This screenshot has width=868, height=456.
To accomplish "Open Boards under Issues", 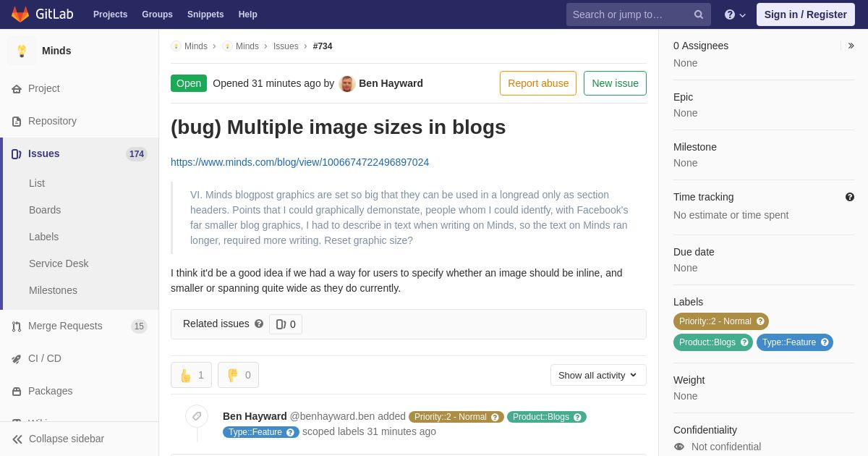I will [45, 210].
